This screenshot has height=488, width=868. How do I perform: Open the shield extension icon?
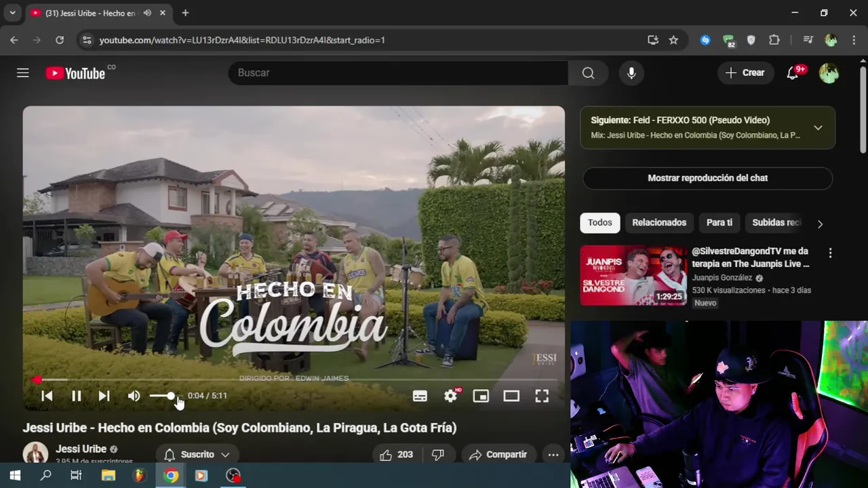751,40
